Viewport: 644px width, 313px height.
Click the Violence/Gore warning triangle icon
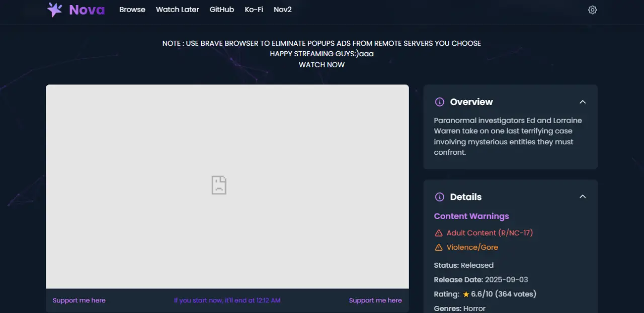point(439,248)
